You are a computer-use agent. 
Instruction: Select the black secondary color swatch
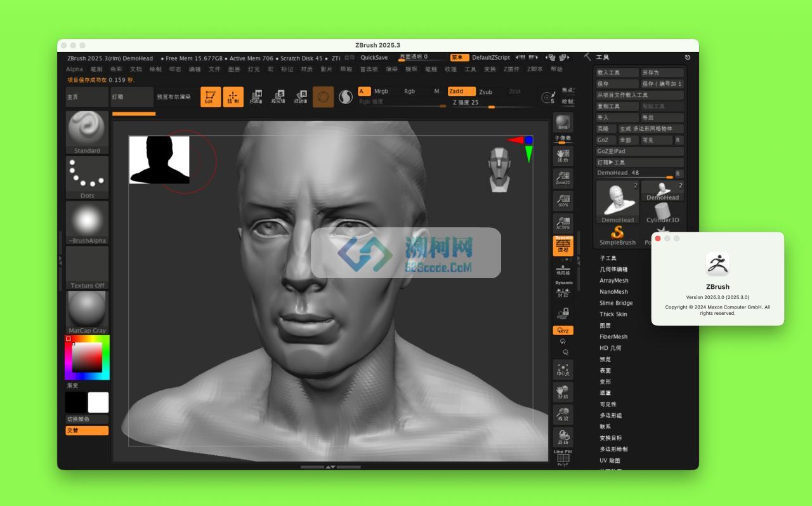coord(76,403)
